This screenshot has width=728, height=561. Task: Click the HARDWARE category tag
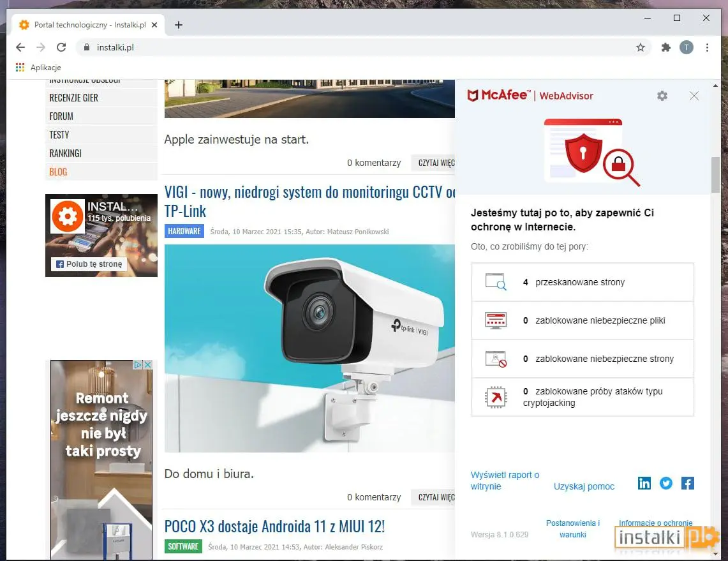tap(184, 231)
